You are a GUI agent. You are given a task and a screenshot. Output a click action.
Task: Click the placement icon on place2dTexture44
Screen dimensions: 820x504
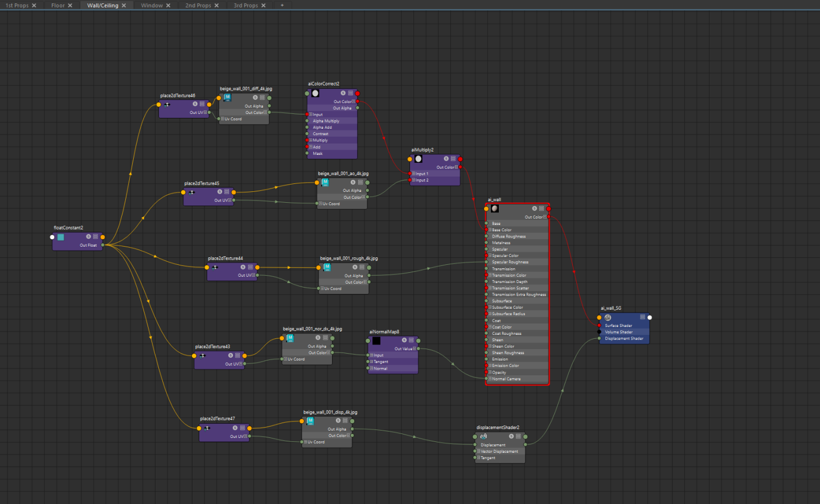point(215,267)
